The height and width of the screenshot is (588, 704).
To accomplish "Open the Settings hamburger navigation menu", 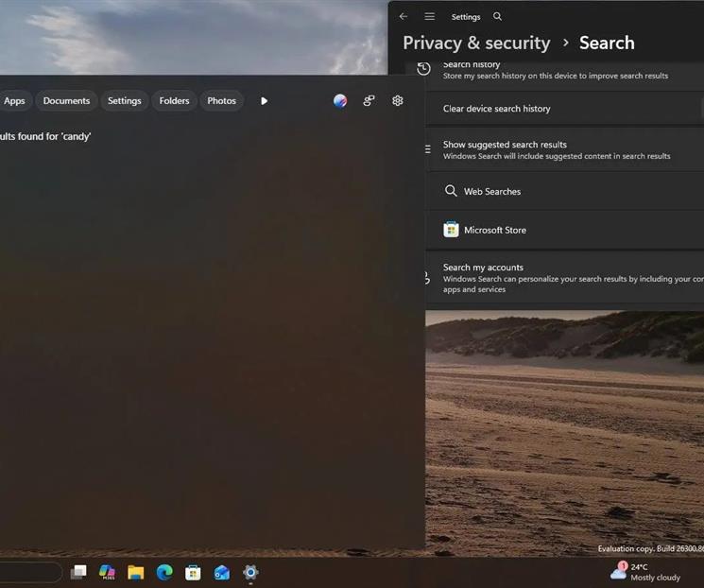I will point(430,17).
